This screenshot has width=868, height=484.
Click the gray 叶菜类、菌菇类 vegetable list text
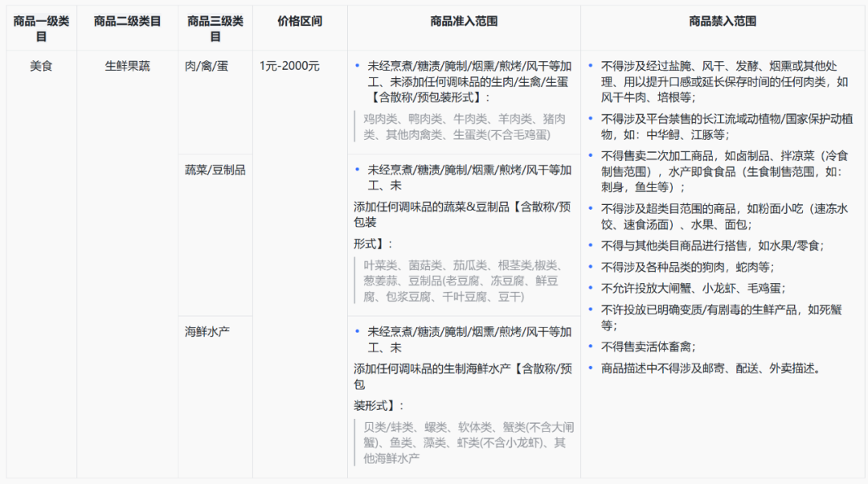point(464,281)
